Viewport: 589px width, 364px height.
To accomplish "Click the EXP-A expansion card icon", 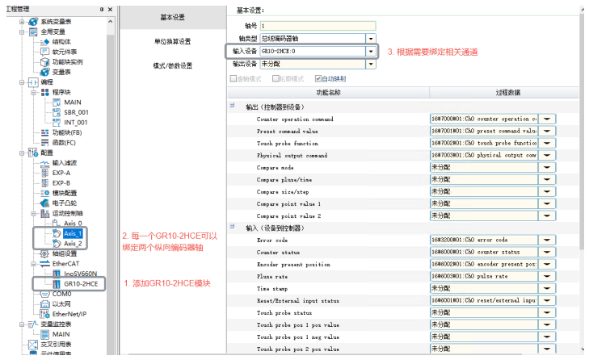I will tap(44, 173).
